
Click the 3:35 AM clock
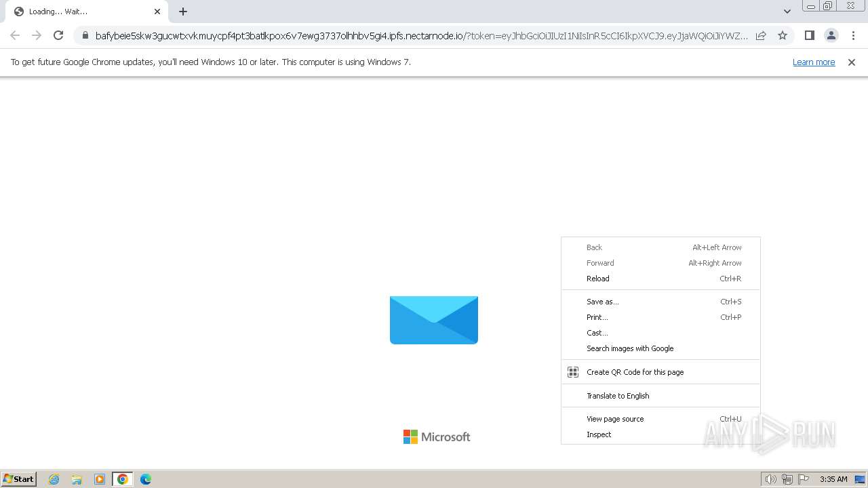833,479
